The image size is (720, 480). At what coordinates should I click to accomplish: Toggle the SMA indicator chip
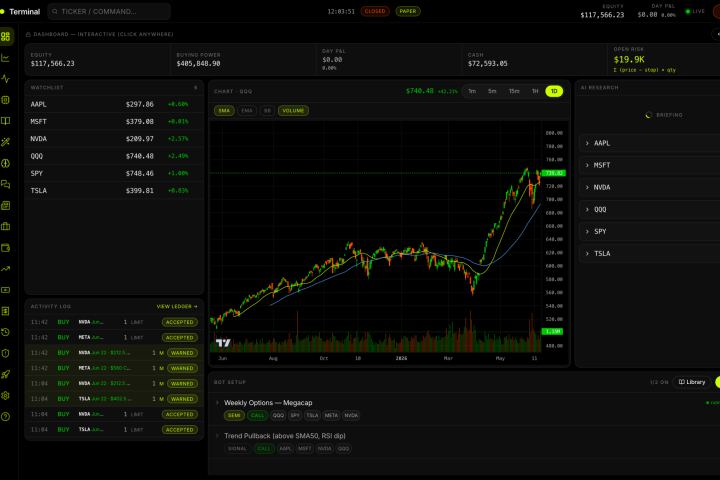pyautogui.click(x=224, y=111)
